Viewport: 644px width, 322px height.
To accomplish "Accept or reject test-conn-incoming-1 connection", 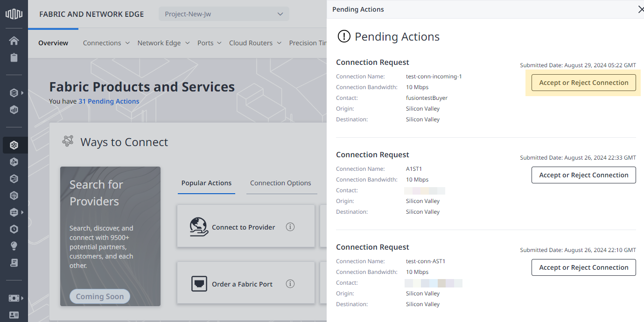I will 584,83.
